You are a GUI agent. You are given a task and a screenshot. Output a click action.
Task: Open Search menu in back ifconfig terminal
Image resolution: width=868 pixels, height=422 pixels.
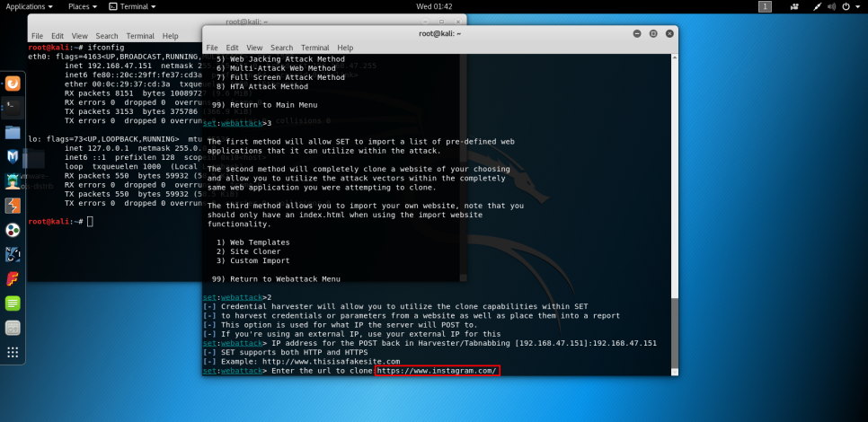tap(107, 36)
